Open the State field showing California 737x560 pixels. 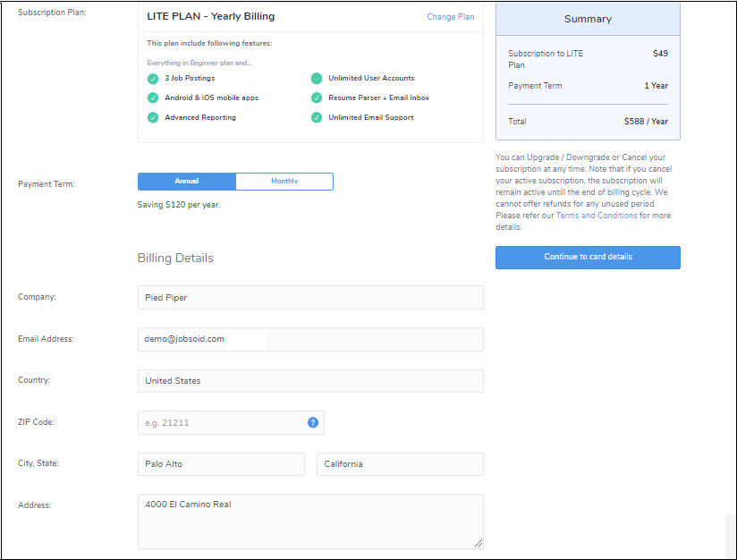pyautogui.click(x=400, y=464)
